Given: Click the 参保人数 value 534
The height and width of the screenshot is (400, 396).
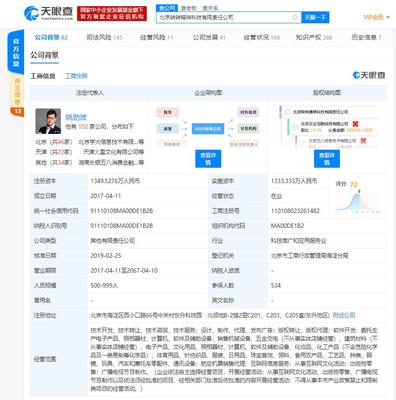Looking at the screenshot, I should click(276, 286).
